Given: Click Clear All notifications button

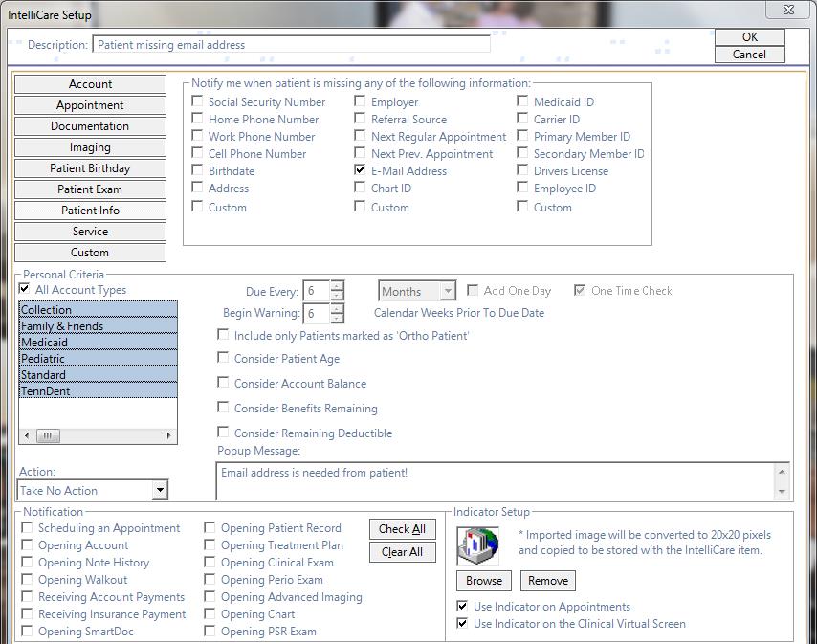Looking at the screenshot, I should (x=402, y=552).
